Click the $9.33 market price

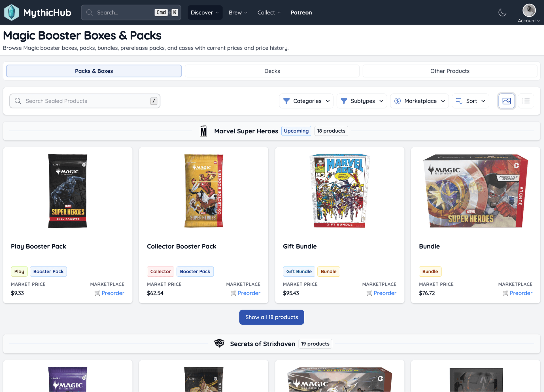[17, 293]
